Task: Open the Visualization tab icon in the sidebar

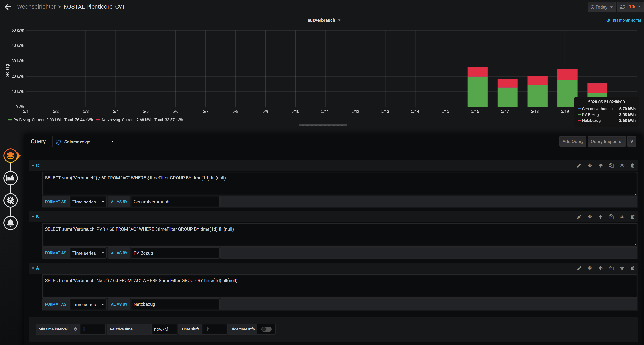Action: (x=11, y=178)
